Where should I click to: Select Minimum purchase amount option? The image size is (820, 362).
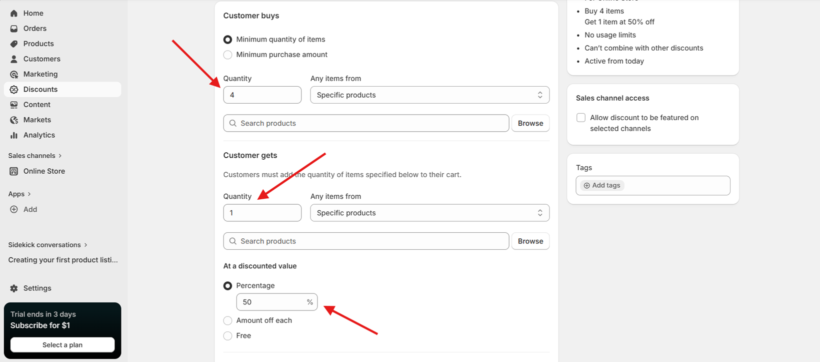227,54
